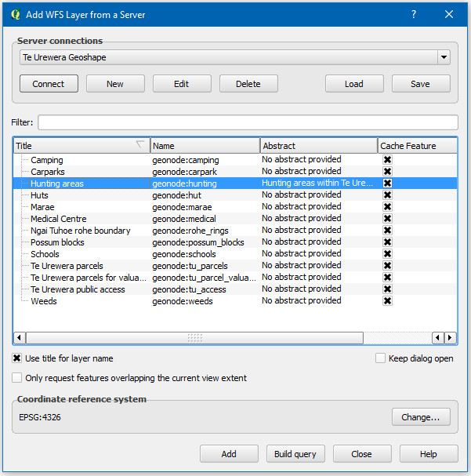Screen dimensions: 471x476
Task: Toggle Cache Feature checkbox for Possum blocks
Action: 387,242
